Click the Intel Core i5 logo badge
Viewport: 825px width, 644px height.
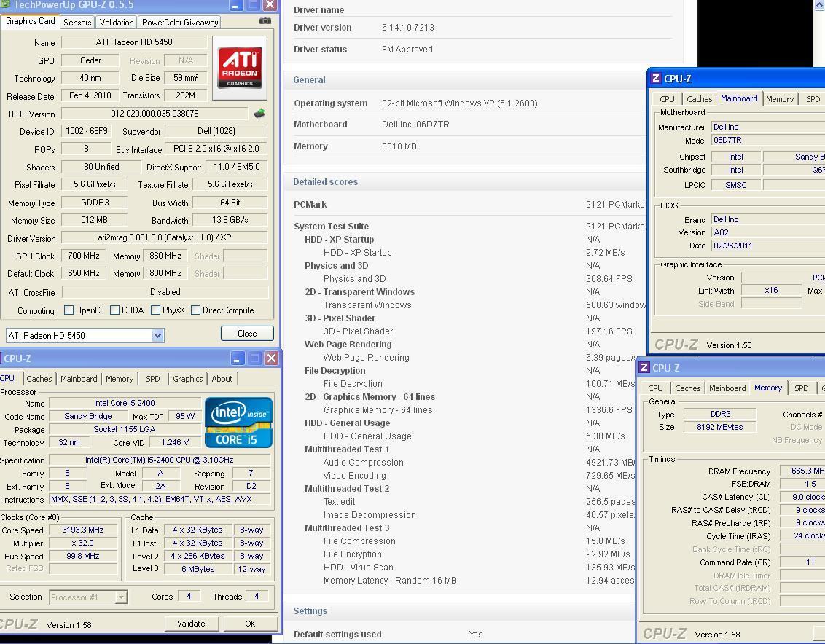(238, 423)
